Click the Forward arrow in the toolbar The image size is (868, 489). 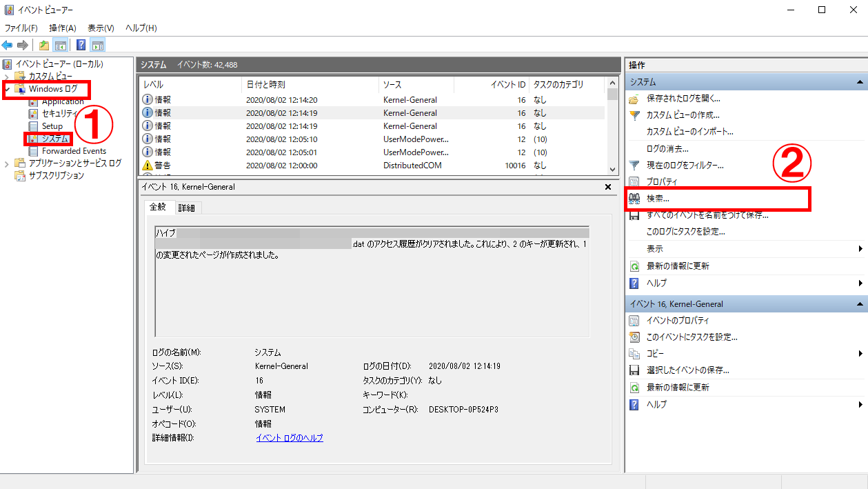point(23,46)
